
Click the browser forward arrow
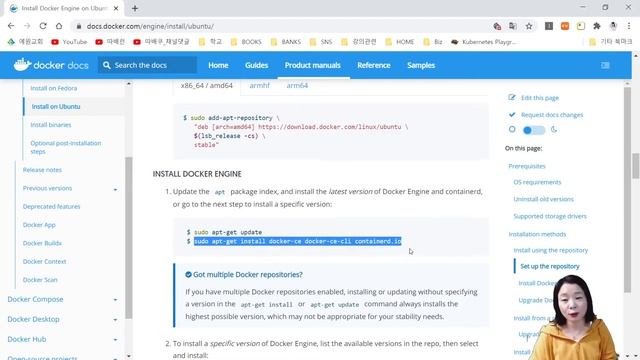[x=27, y=26]
